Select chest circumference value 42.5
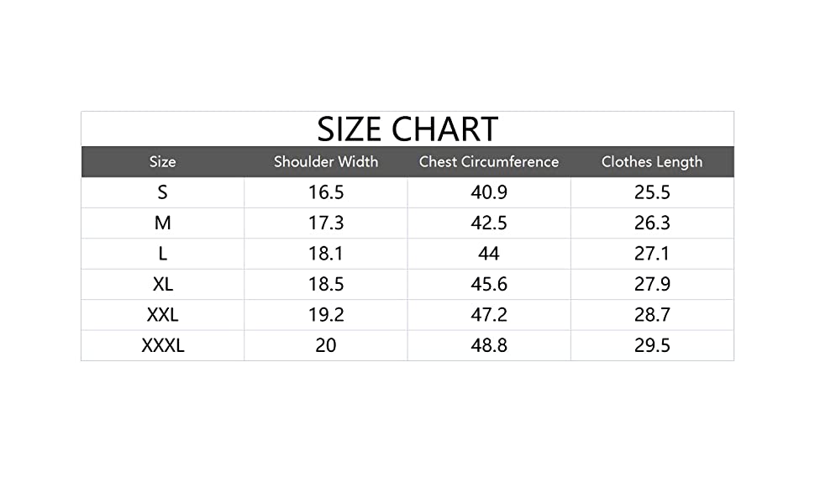The height and width of the screenshot is (504, 815). coord(489,223)
